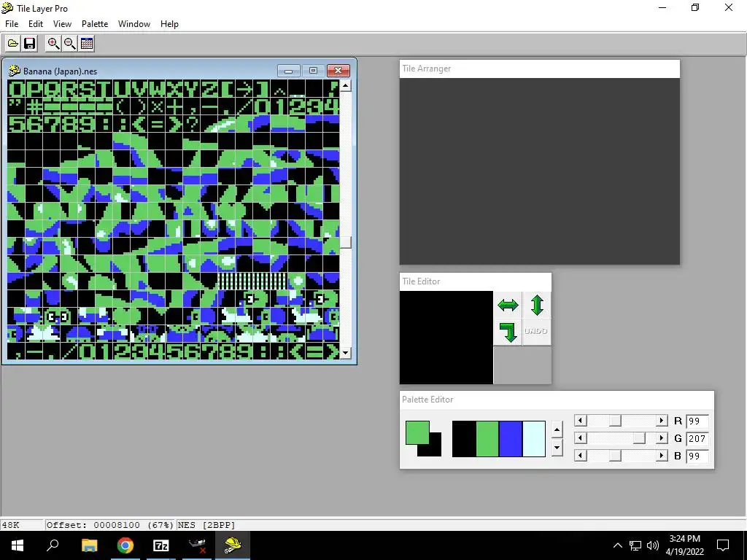Click the Banana (Japan).nes window icon
Viewport: 747px width, 560px height.
pos(15,71)
